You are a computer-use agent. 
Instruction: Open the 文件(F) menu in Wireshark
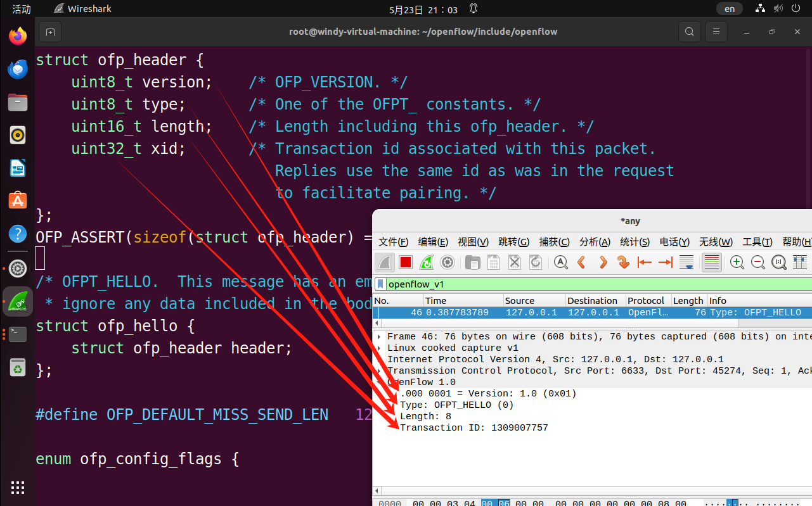point(394,242)
